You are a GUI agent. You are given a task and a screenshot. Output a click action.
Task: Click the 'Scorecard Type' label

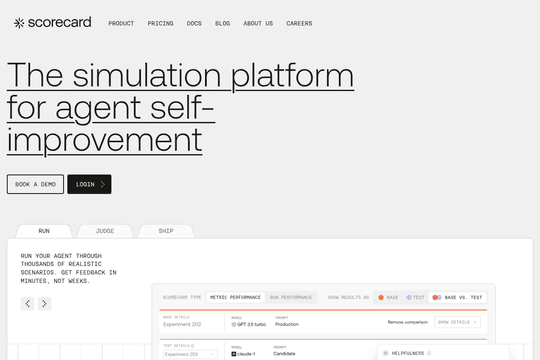coord(182,297)
